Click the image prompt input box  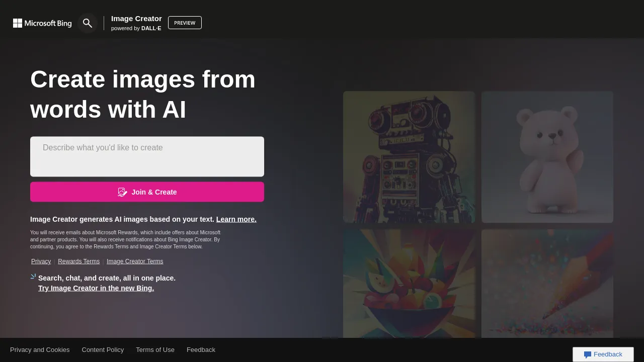[x=147, y=156]
